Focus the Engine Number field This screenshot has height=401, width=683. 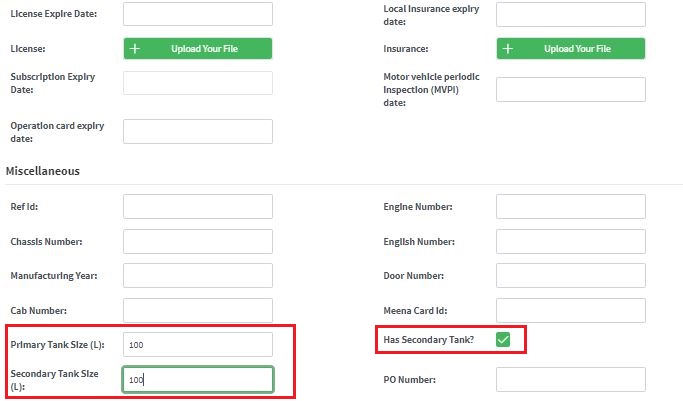tap(571, 206)
